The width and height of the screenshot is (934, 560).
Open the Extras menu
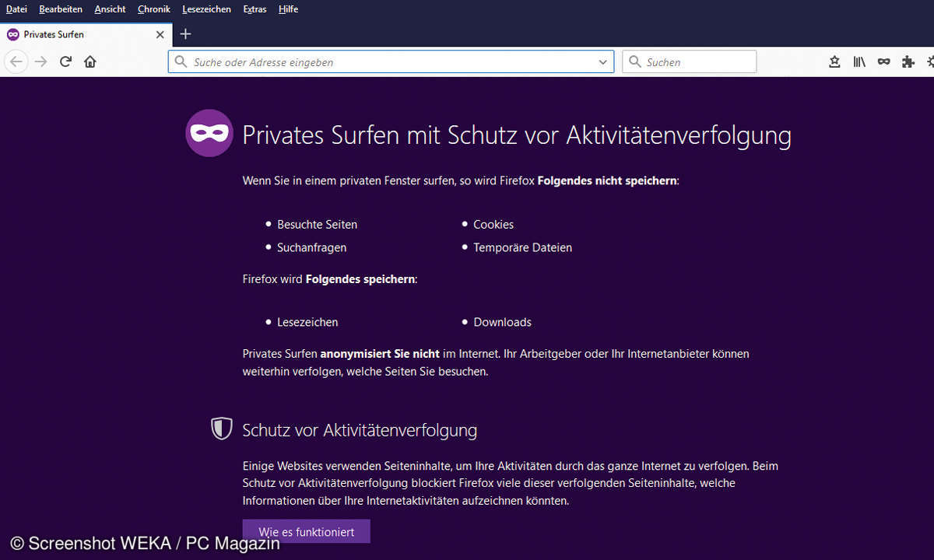click(255, 9)
